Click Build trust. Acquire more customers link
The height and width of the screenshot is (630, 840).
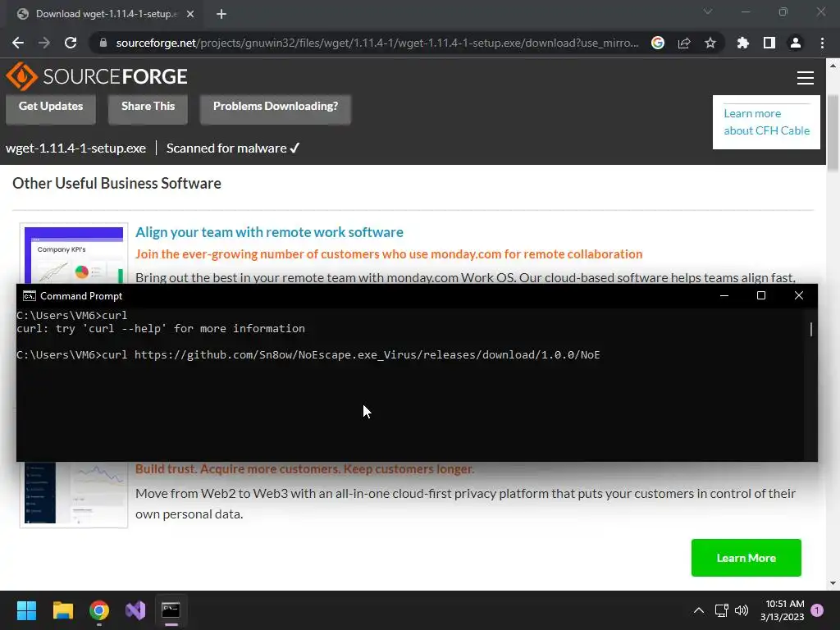coord(304,468)
